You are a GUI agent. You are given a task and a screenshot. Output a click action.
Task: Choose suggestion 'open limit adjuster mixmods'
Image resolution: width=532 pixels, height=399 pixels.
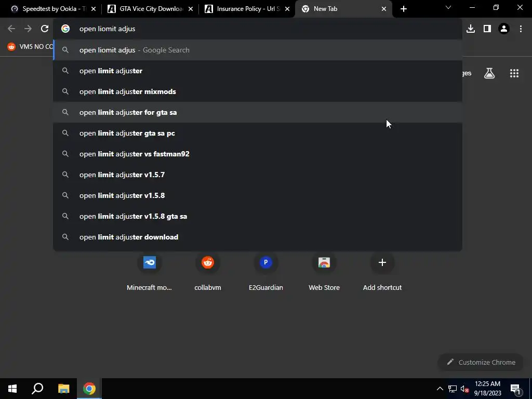click(x=258, y=91)
